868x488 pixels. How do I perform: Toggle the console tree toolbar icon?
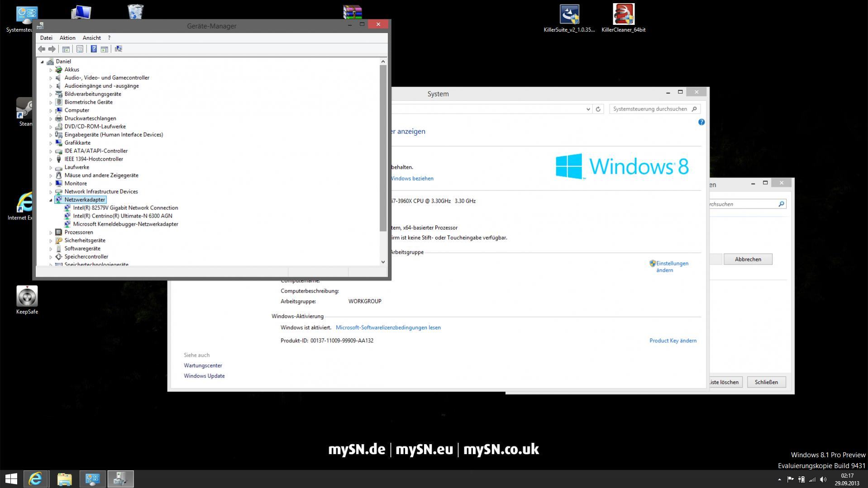click(66, 49)
